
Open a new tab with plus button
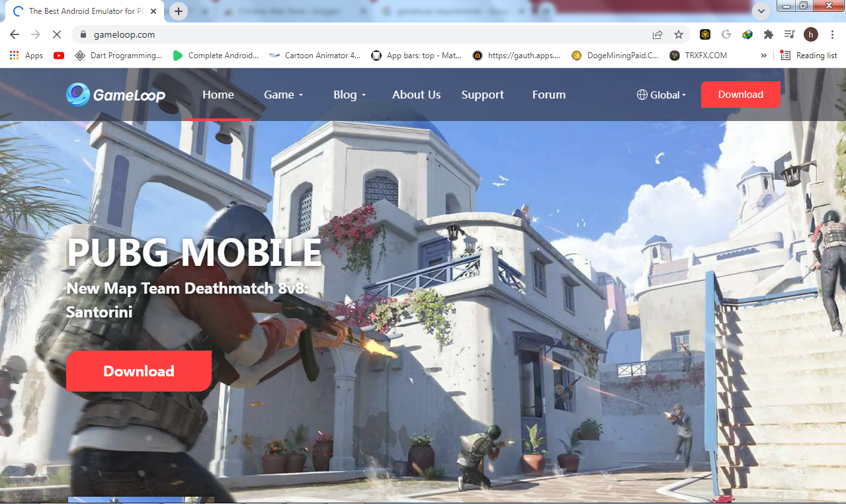[179, 11]
